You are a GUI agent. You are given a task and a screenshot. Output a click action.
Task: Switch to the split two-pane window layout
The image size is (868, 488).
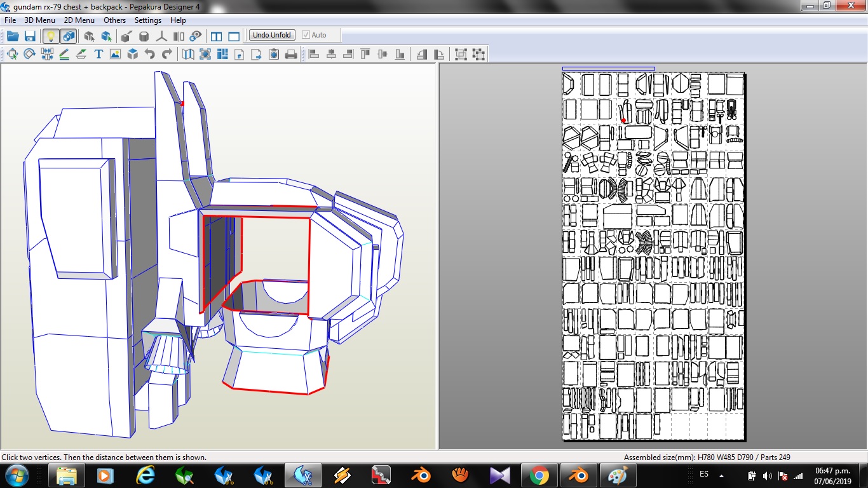(216, 36)
